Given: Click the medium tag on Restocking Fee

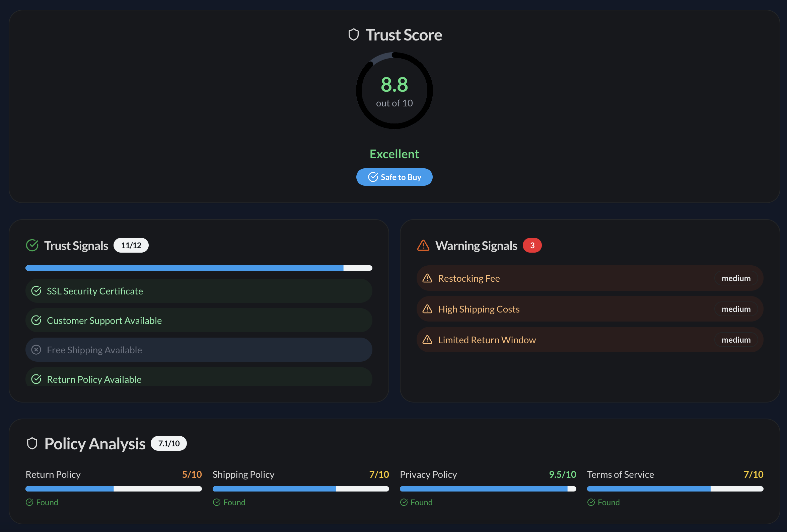Looking at the screenshot, I should [736, 278].
